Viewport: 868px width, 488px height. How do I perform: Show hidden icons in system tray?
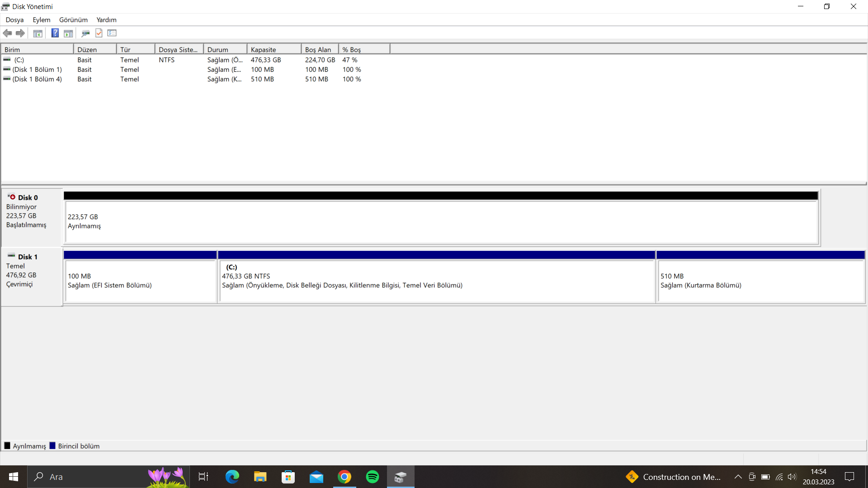click(x=738, y=477)
